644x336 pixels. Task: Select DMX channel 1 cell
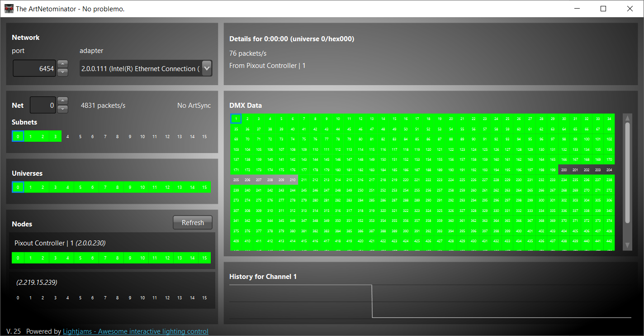tap(236, 119)
